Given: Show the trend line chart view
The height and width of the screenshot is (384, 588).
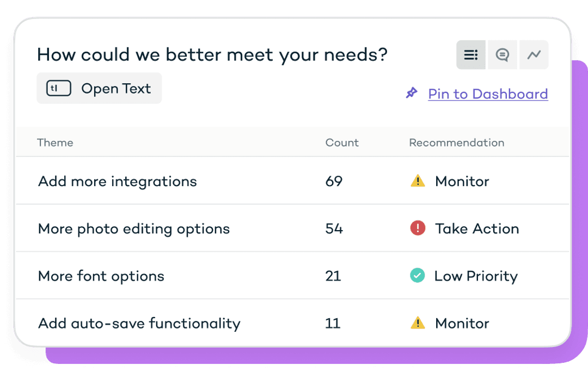Looking at the screenshot, I should point(534,55).
